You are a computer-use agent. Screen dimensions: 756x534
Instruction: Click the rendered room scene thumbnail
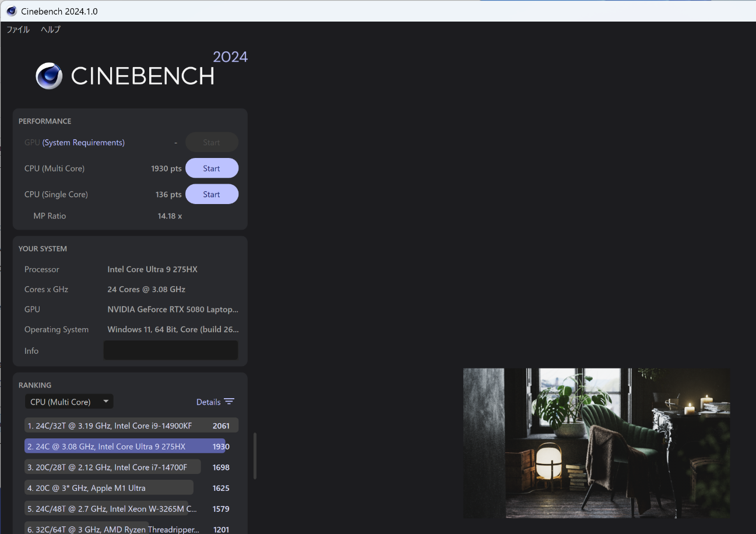pos(596,443)
